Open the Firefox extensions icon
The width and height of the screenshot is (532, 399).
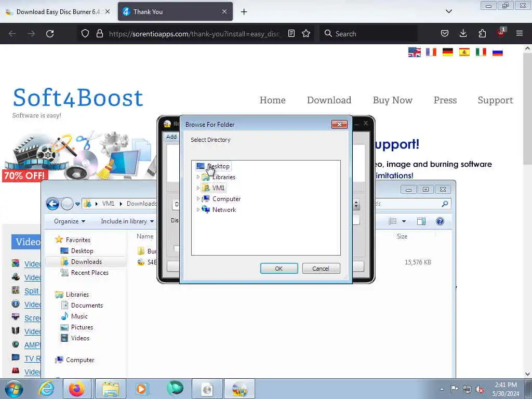click(482, 34)
